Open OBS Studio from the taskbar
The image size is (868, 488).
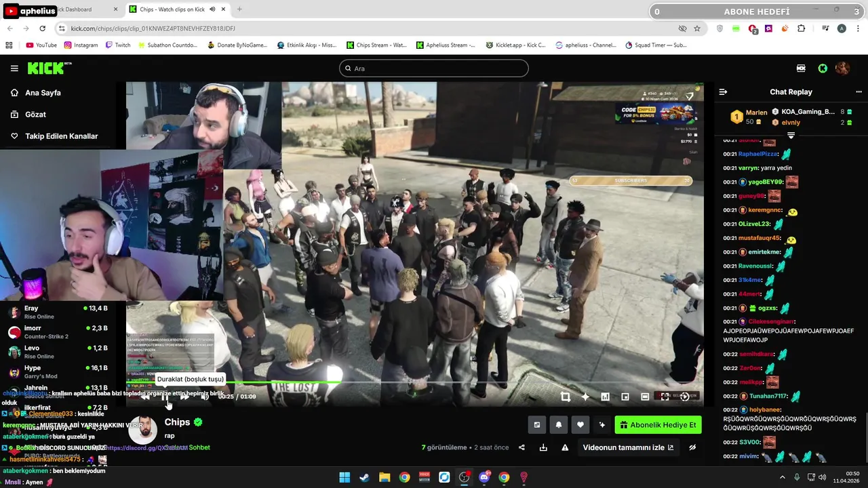464,477
